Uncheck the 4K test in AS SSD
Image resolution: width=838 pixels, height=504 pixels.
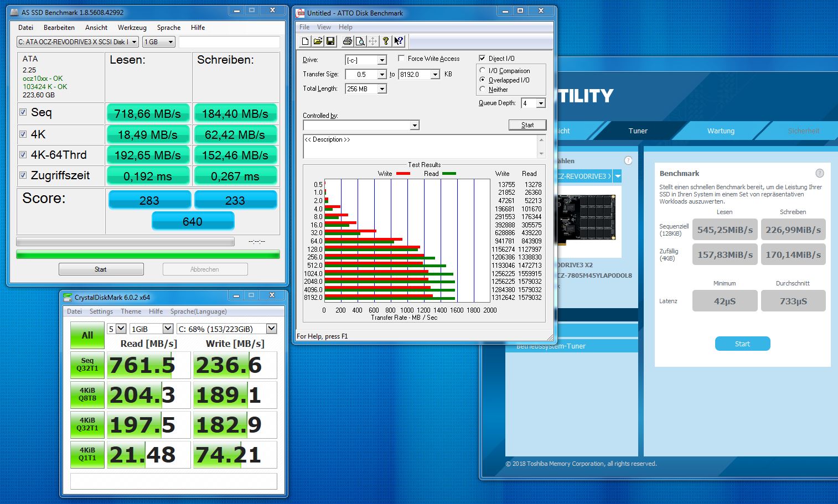(23, 134)
